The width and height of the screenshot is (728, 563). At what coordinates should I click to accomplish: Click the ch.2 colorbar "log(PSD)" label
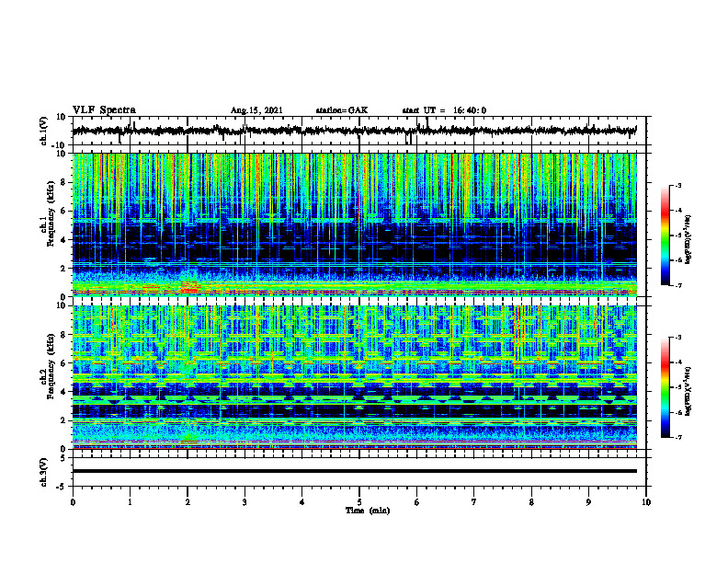pyautogui.click(x=688, y=390)
